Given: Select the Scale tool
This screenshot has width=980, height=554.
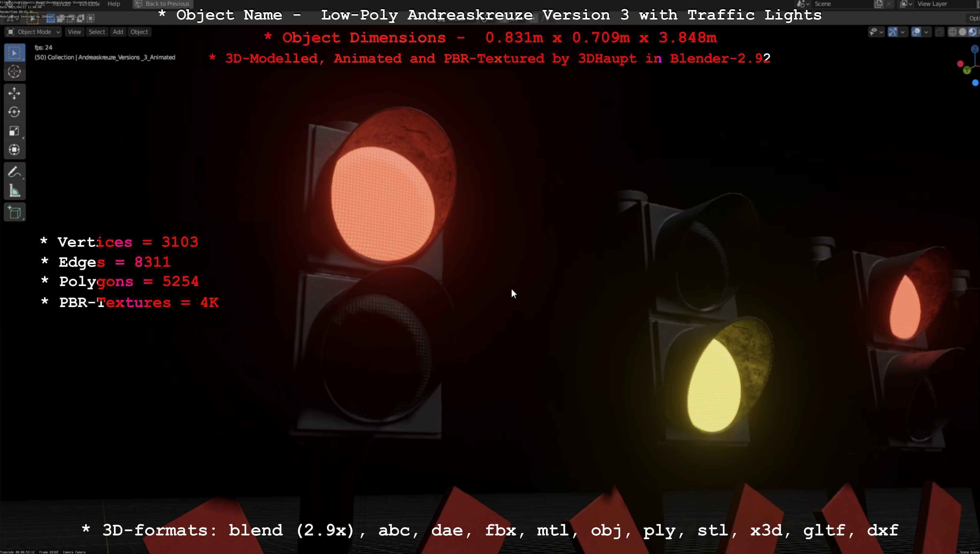Looking at the screenshot, I should tap(14, 131).
